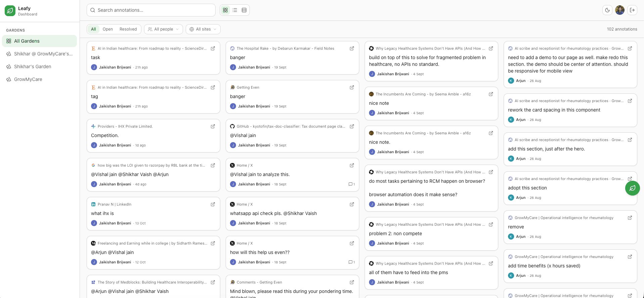The image size is (644, 298).
Task: View comments on '@Vishal jain to analyze this' card
Action: tap(352, 184)
